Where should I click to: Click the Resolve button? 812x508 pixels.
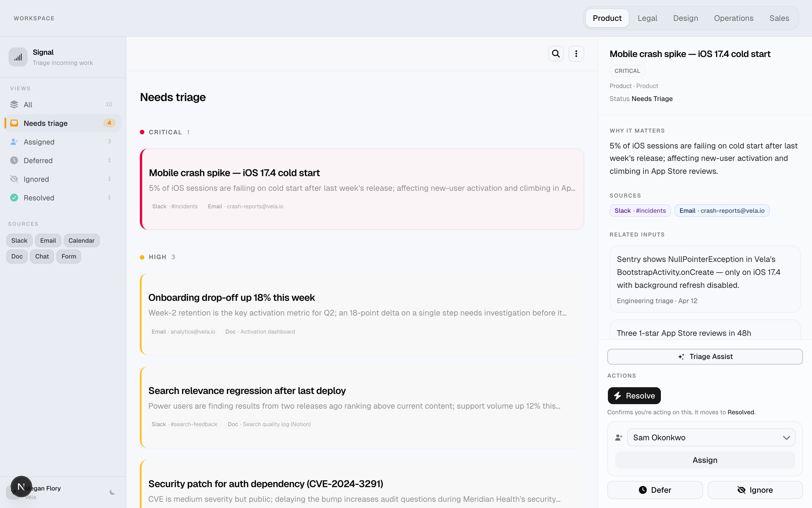tap(634, 395)
